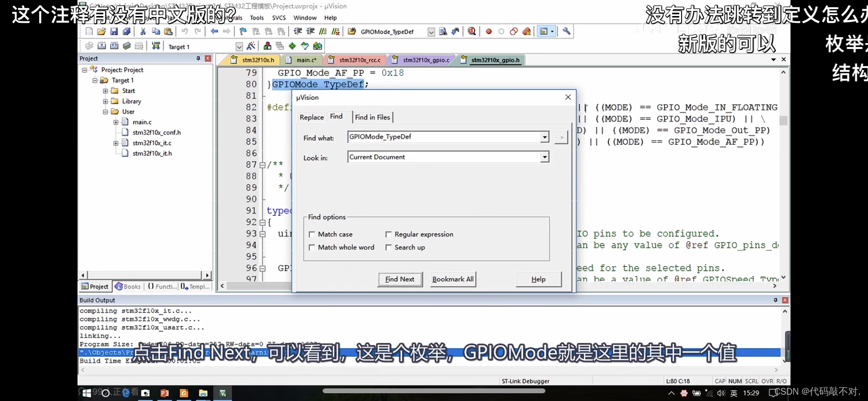Collapse the Target 1 tree node
Screen dimensions: 868x401
[95, 80]
